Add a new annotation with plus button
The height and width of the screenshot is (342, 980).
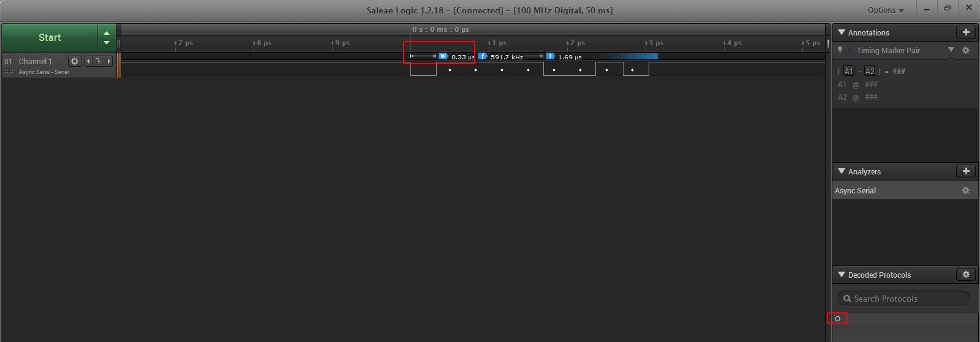pyautogui.click(x=966, y=32)
